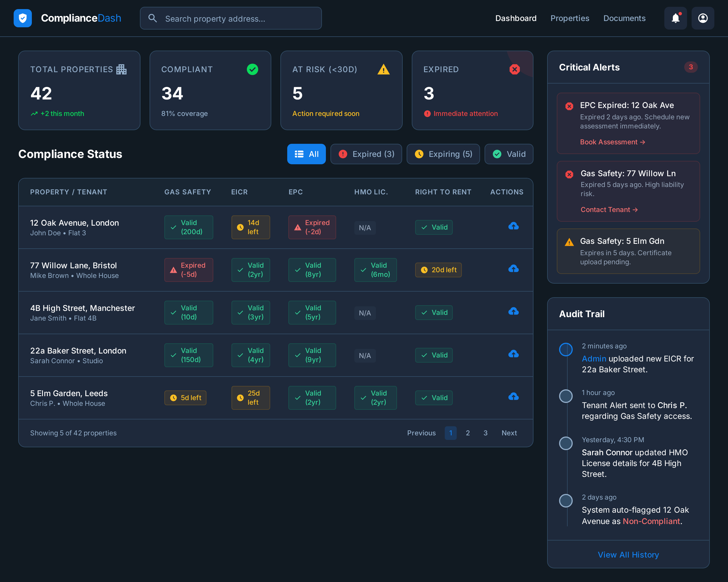Select the All compliance filter

306,154
